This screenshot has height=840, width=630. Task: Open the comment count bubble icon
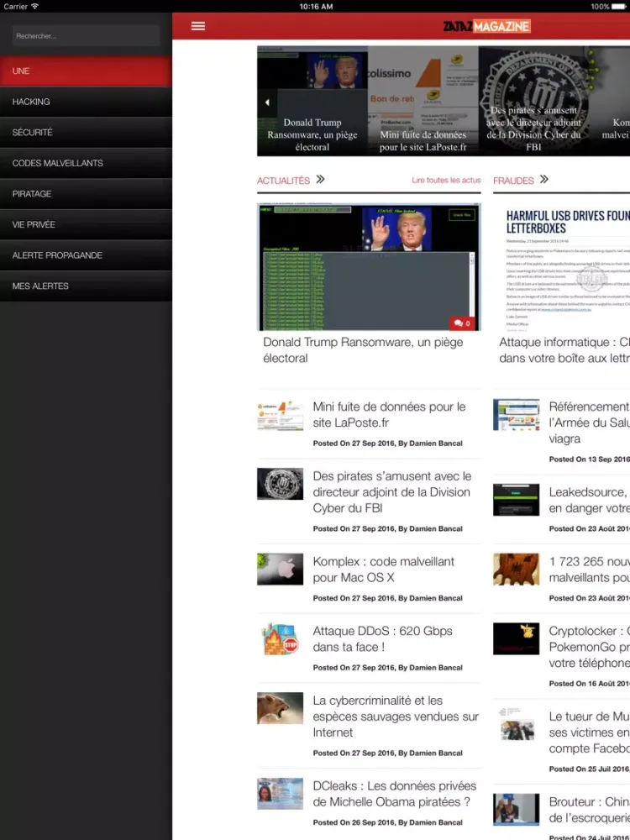coord(461,323)
